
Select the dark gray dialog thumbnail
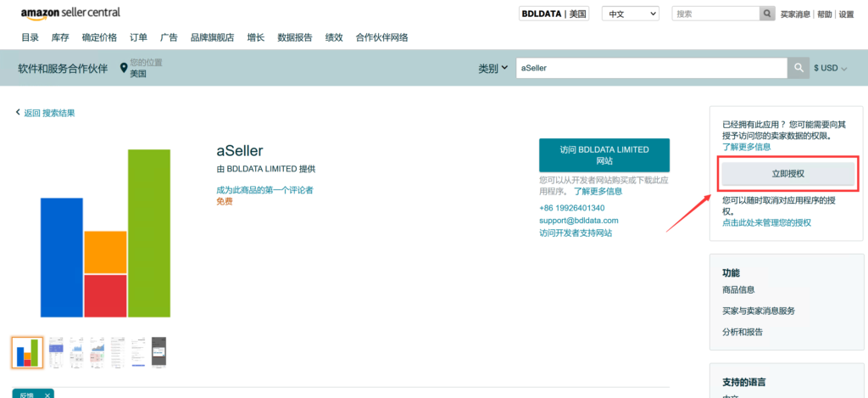(159, 352)
